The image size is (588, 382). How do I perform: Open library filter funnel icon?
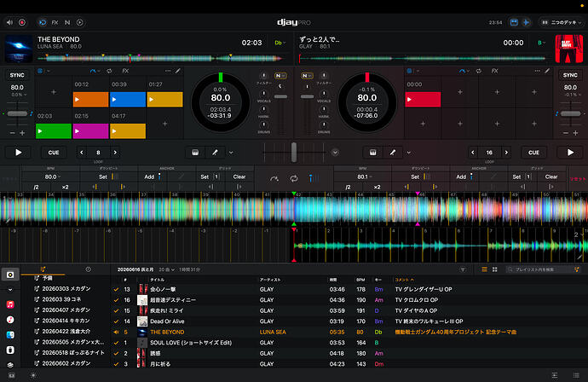(463, 269)
